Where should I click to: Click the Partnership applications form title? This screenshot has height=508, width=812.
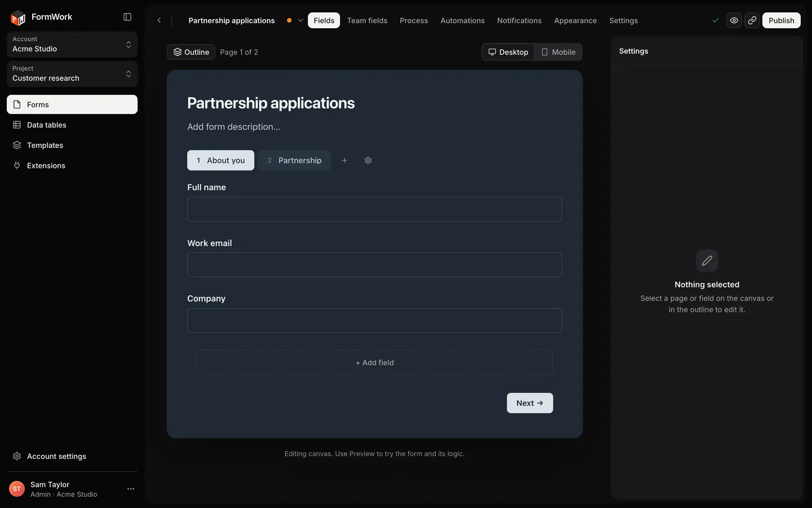tap(271, 103)
